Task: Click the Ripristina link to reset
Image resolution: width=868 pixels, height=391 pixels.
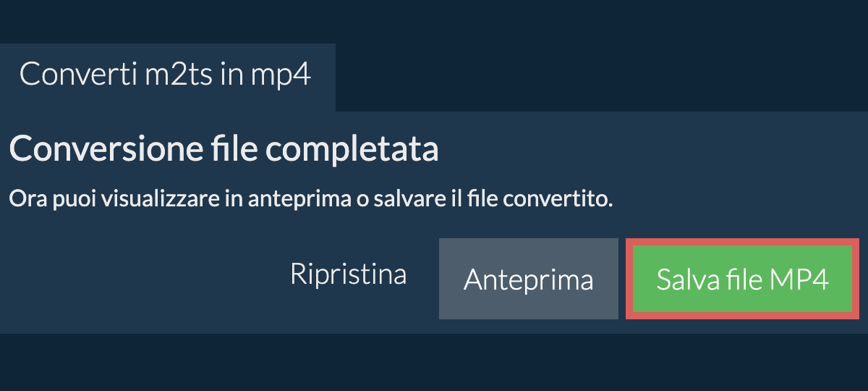Action: pyautogui.click(x=348, y=275)
